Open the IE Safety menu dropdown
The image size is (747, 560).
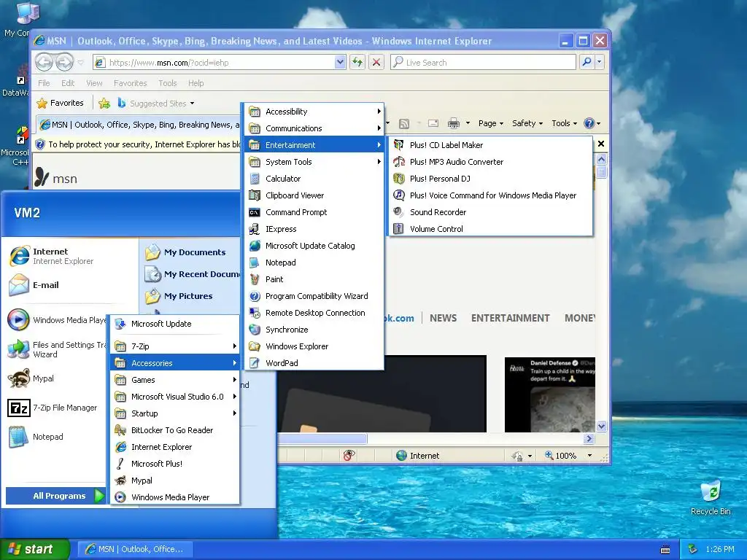coord(527,123)
